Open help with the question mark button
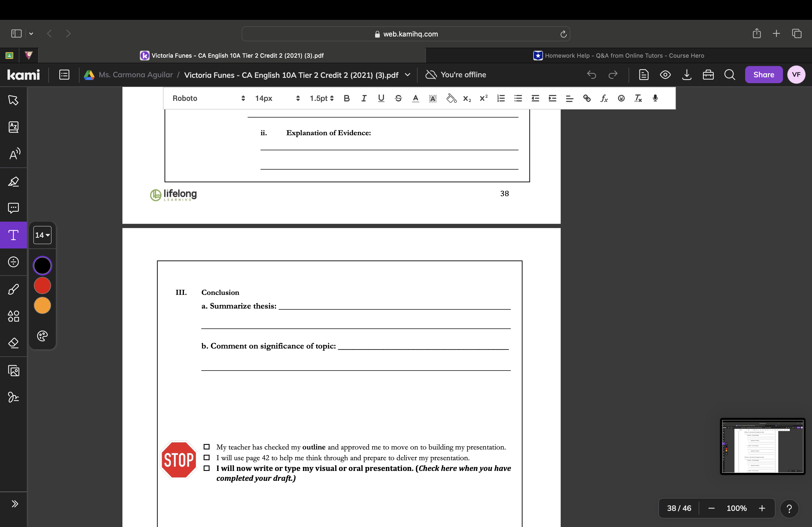 pyautogui.click(x=789, y=508)
